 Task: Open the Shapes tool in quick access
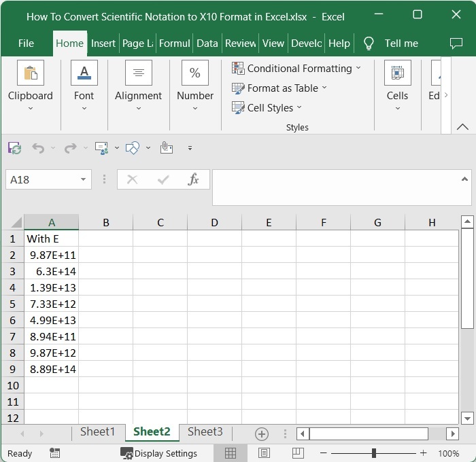pyautogui.click(x=133, y=147)
